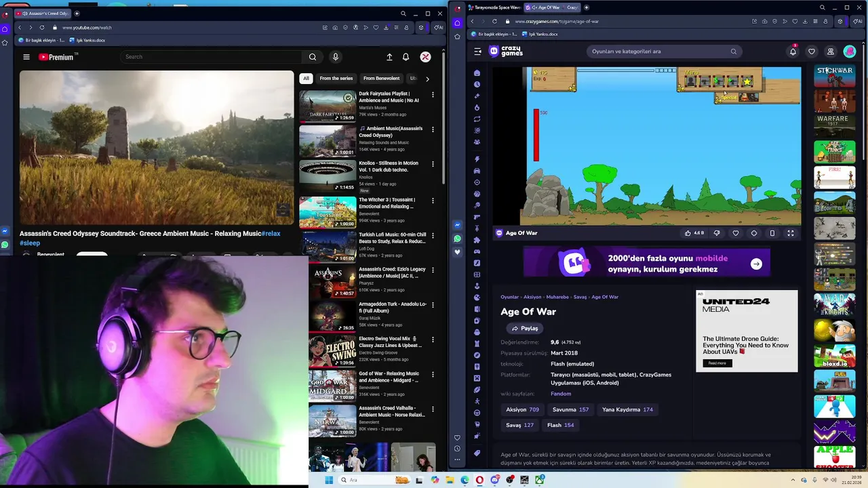The height and width of the screenshot is (488, 868).
Task: Select the Savunma 157 tag
Action: click(x=570, y=409)
